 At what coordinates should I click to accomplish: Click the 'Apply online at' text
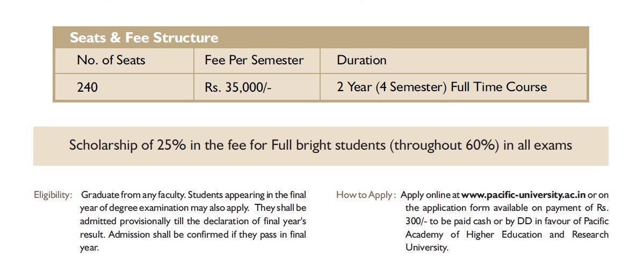pos(430,195)
